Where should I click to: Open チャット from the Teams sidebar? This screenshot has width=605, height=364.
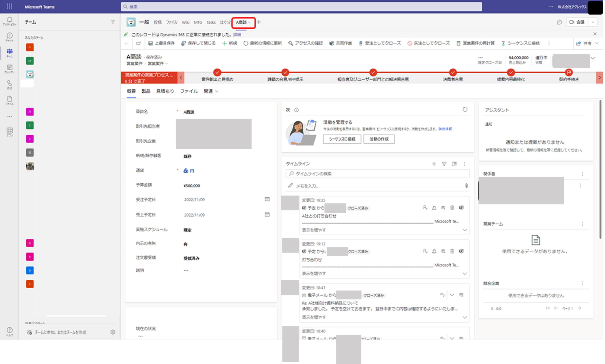coord(10,37)
